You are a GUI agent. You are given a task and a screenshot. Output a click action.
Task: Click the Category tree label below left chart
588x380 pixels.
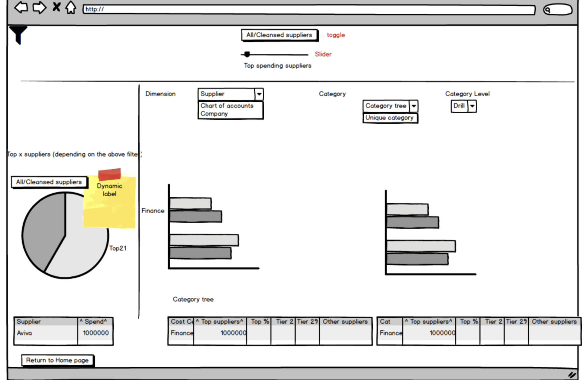[193, 299]
